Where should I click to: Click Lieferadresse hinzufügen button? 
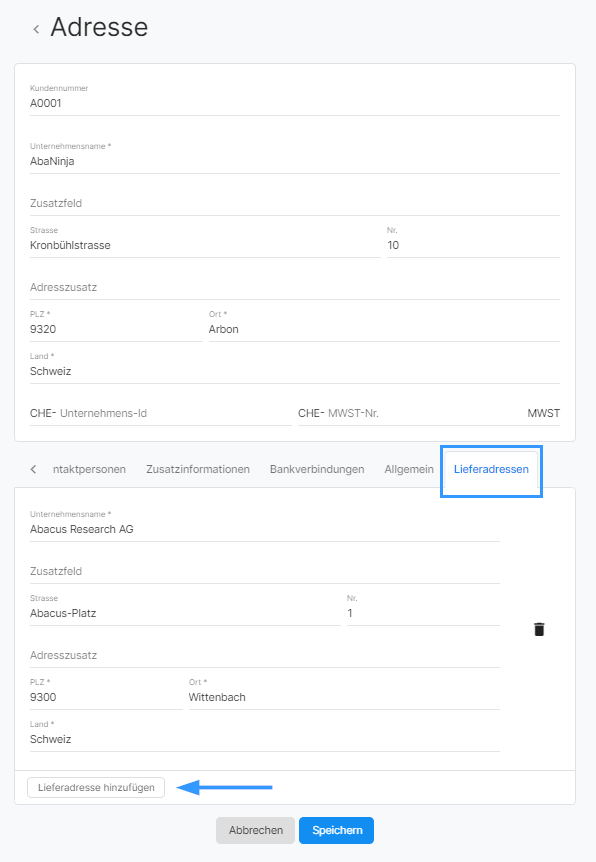coord(96,787)
